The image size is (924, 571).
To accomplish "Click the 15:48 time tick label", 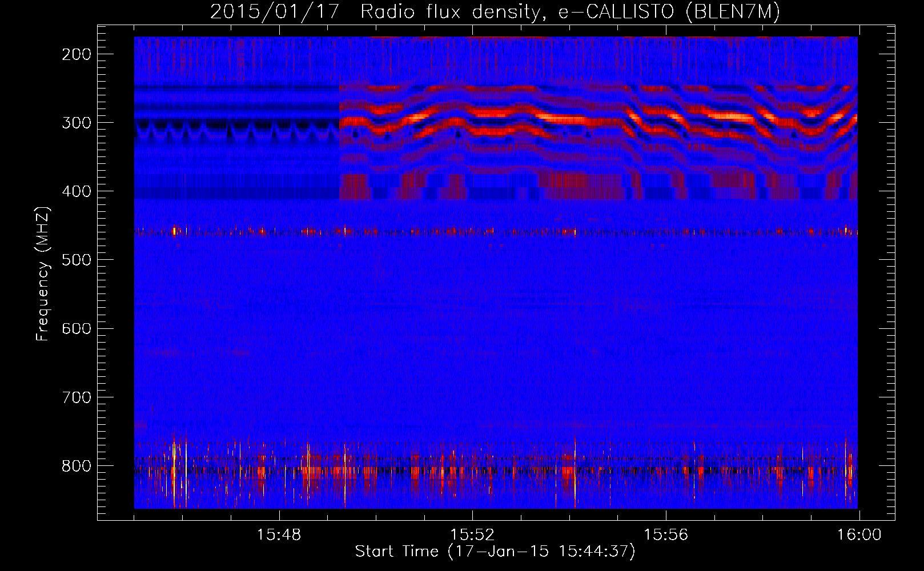I will coord(279,535).
